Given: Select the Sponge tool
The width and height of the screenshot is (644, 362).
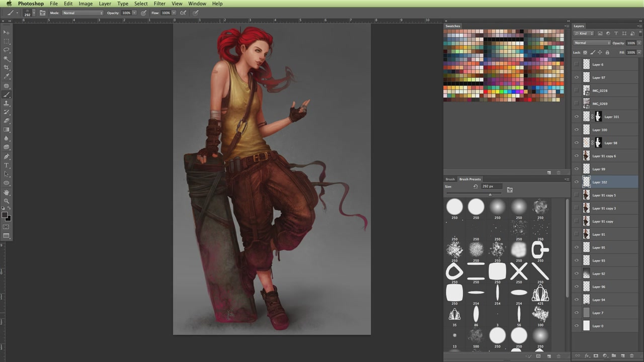Looking at the screenshot, I should [x=7, y=147].
